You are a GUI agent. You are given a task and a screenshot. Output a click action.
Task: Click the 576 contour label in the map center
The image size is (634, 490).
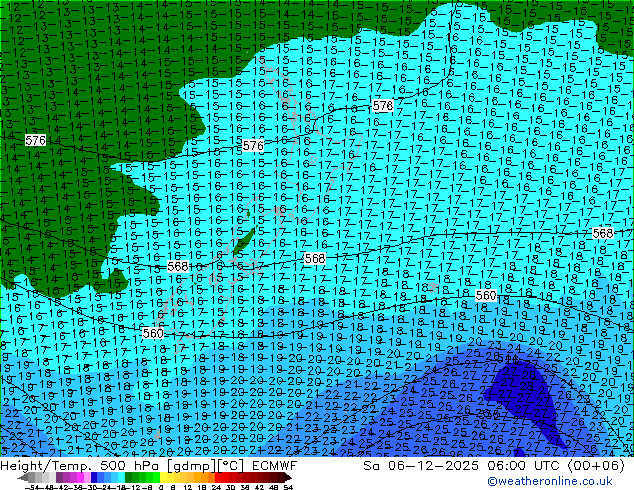pyautogui.click(x=253, y=146)
